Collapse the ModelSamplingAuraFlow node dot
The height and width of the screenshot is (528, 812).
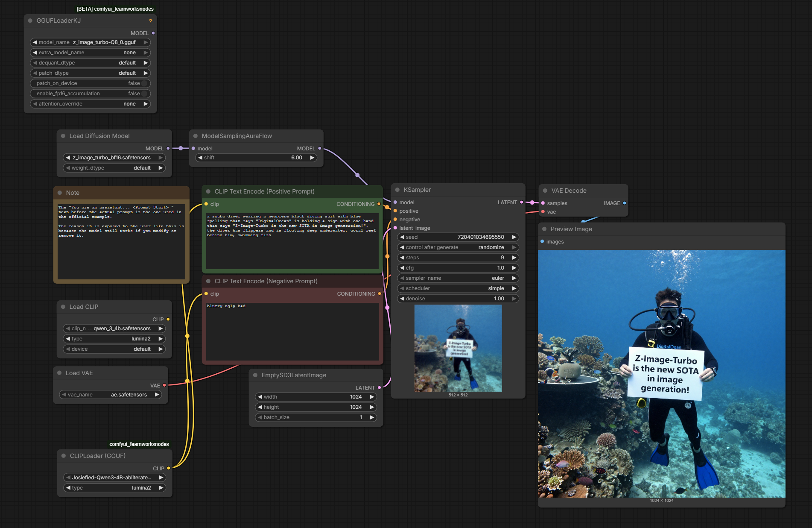click(x=196, y=136)
